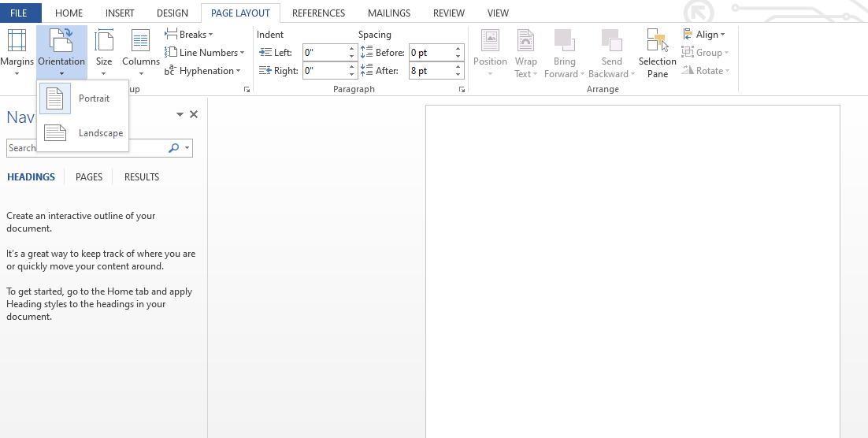Open the Rotate dropdown
868x438 pixels.
(706, 71)
